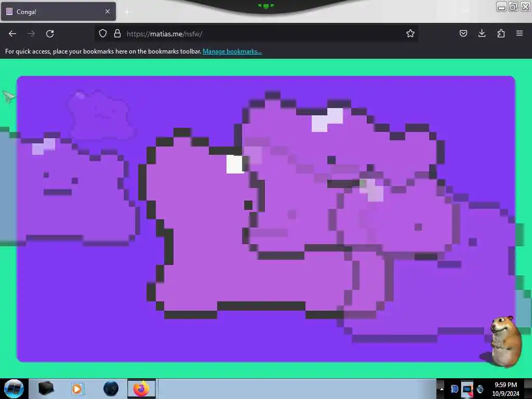Click the forward navigation arrow
The height and width of the screenshot is (399, 532).
click(31, 34)
